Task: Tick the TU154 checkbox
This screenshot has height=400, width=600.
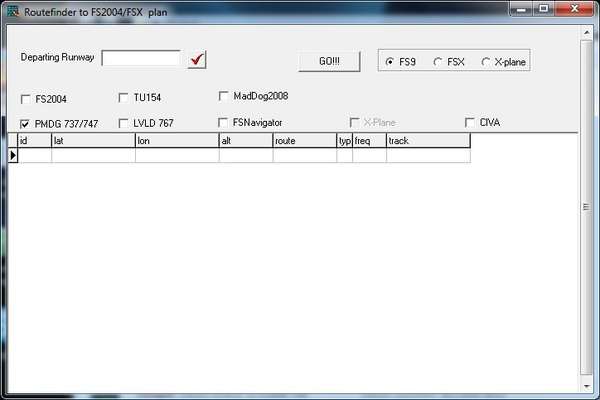Action: 124,98
